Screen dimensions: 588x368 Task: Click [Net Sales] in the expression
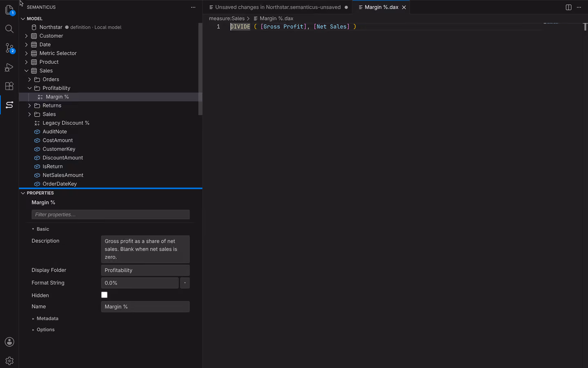coord(332,27)
